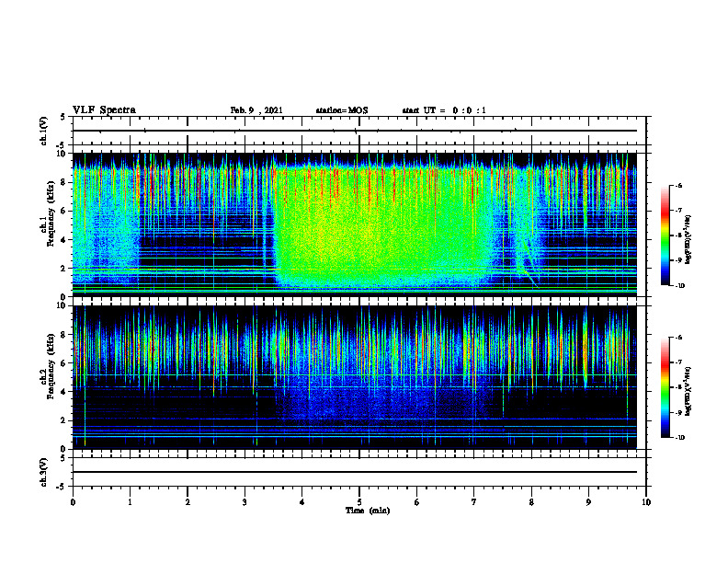Click the "start UT = 0:0:1" label

click(444, 110)
